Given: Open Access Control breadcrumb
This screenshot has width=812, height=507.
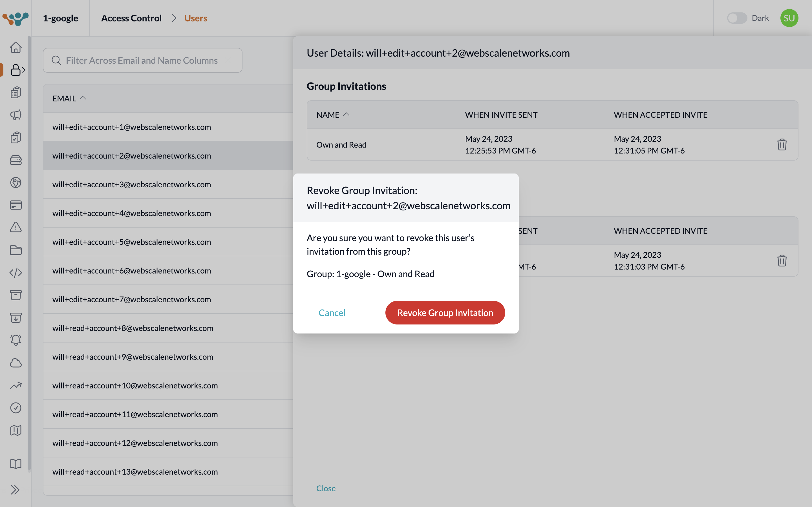Looking at the screenshot, I should [x=131, y=18].
